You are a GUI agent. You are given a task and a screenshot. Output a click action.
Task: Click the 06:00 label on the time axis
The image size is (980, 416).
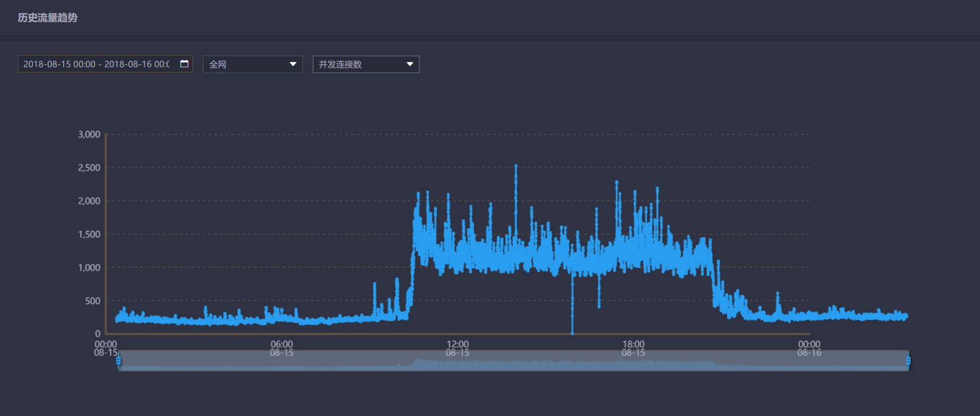(x=282, y=344)
